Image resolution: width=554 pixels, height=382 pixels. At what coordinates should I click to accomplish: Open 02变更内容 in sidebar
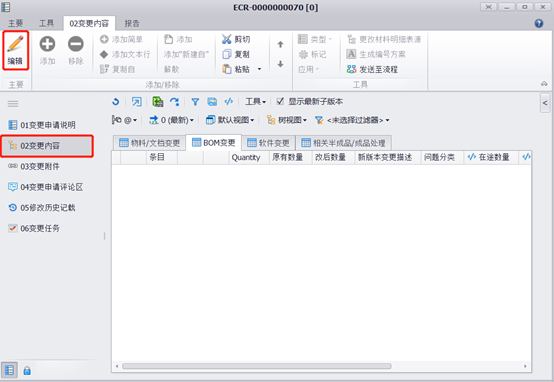point(47,146)
